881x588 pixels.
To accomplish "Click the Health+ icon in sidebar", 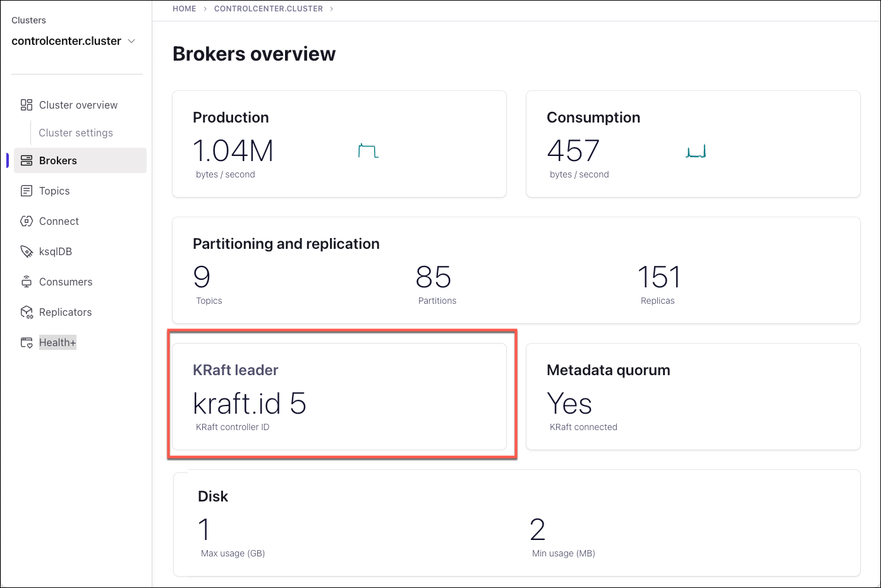I will pyautogui.click(x=27, y=342).
